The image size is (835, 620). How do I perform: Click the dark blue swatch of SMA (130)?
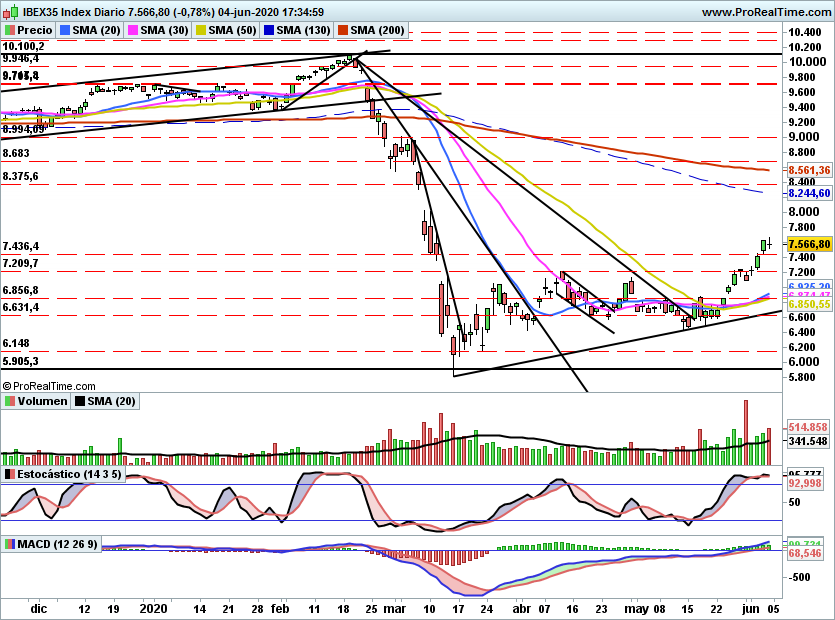pyautogui.click(x=269, y=30)
